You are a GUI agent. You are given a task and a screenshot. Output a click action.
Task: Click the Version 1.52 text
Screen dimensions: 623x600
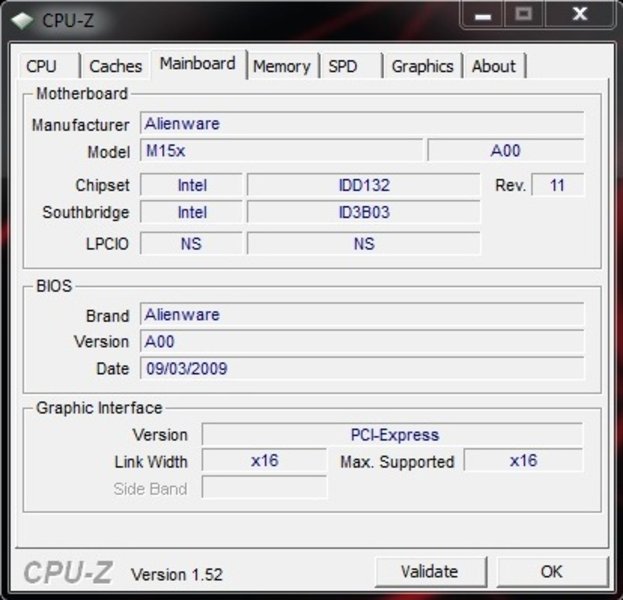177,575
